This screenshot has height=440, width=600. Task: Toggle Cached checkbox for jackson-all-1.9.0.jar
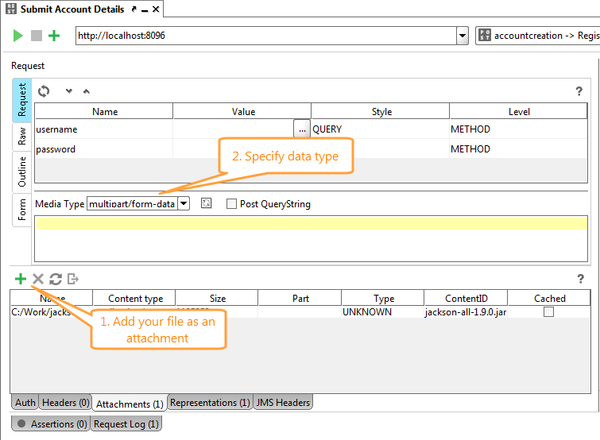pyautogui.click(x=548, y=313)
